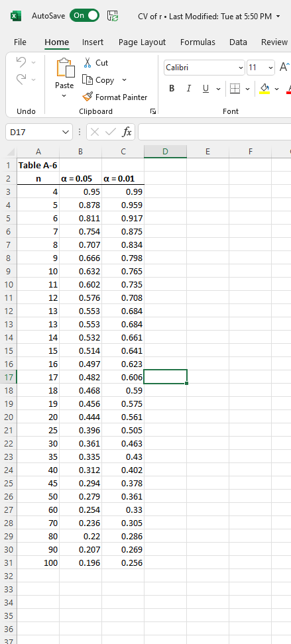
Task: Expand the Redo history dropdown
Action: (34, 80)
